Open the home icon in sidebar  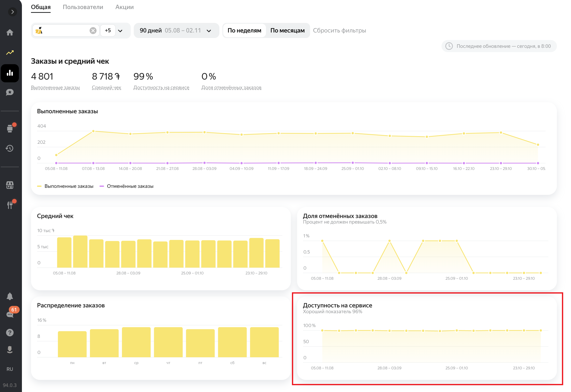[10, 32]
